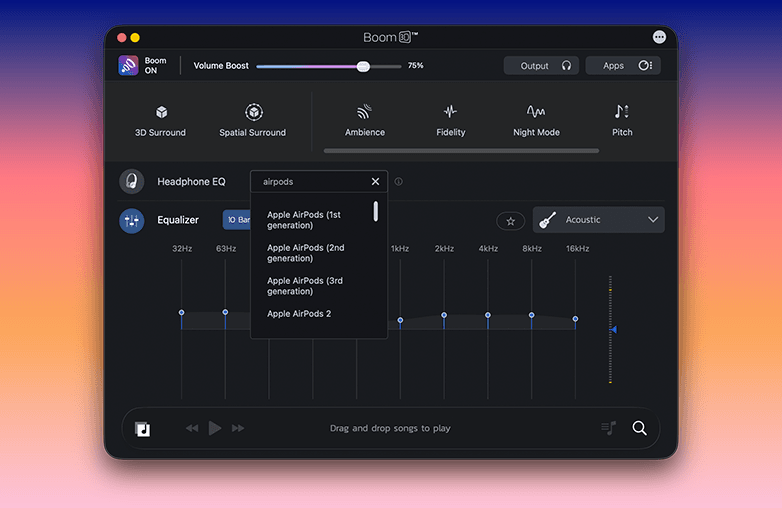Click the preamp gain blue arrow marker
Viewport: 782px width, 508px height.
(614, 330)
